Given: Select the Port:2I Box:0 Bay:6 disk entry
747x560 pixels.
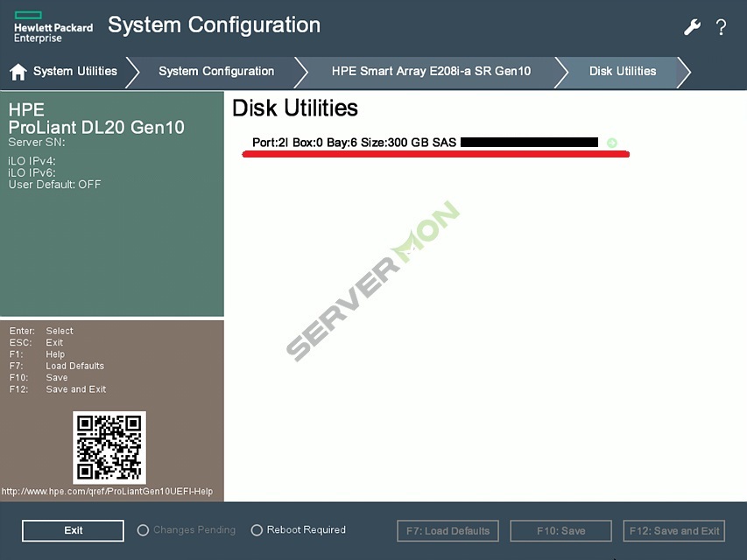Looking at the screenshot, I should click(434, 143).
